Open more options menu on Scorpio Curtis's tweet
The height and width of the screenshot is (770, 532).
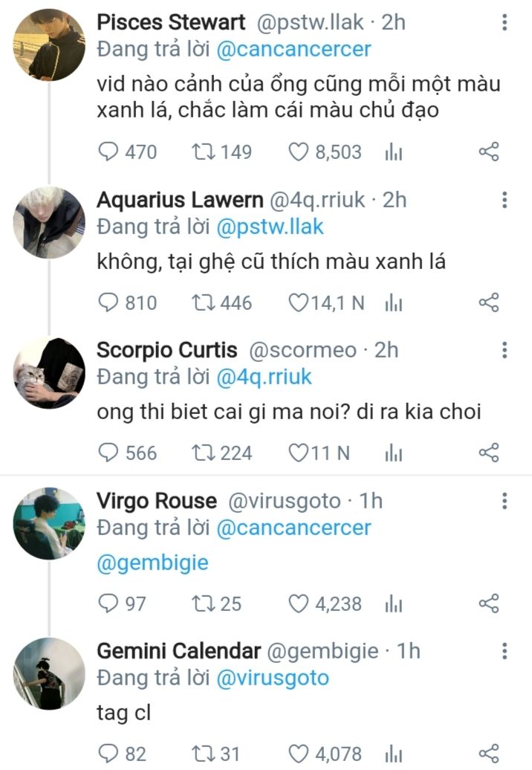tap(505, 351)
